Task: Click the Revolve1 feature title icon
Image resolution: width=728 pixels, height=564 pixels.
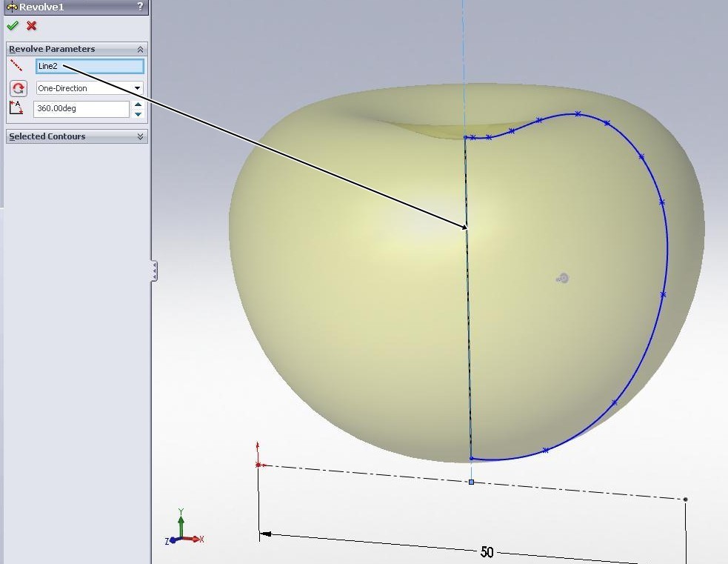Action: coord(12,7)
